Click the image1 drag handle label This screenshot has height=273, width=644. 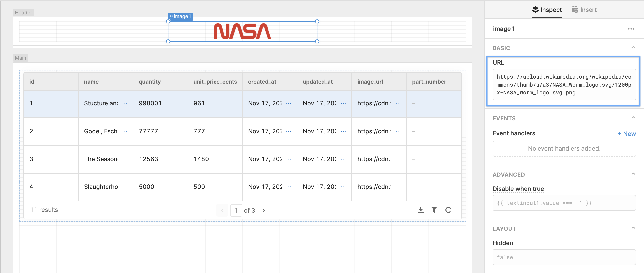[x=180, y=16]
